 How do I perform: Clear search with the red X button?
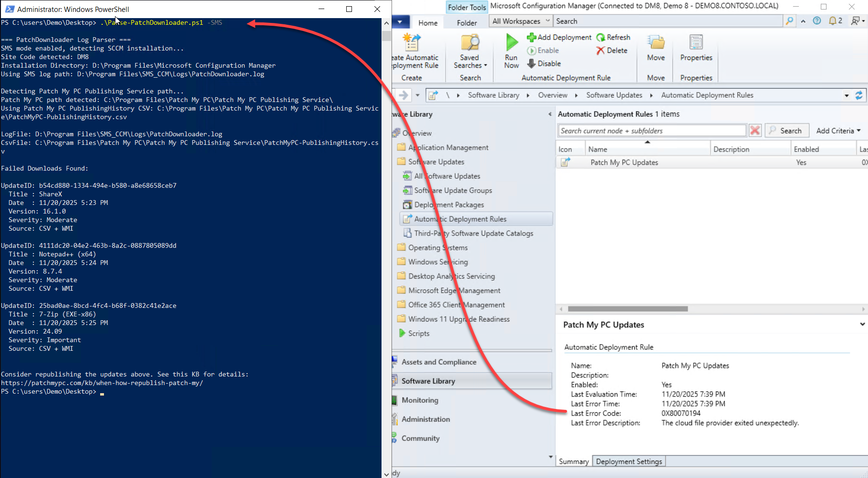pos(755,131)
